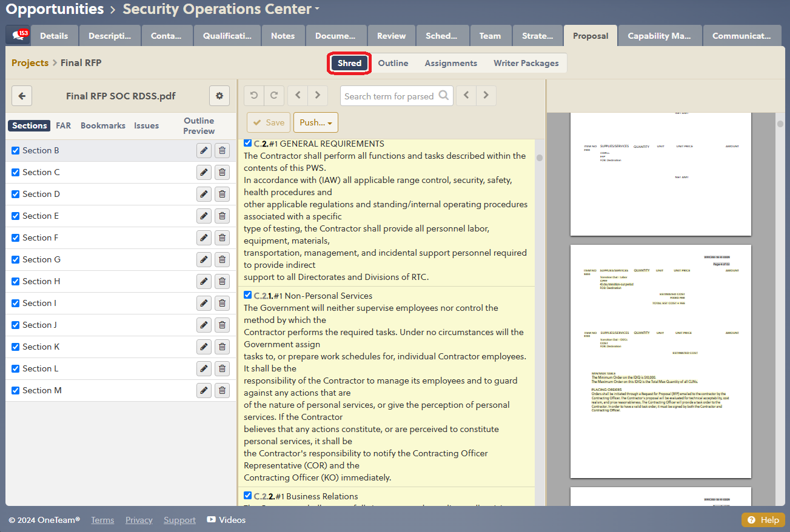The height and width of the screenshot is (532, 790).
Task: Click the back arrow next to file name
Action: [22, 96]
